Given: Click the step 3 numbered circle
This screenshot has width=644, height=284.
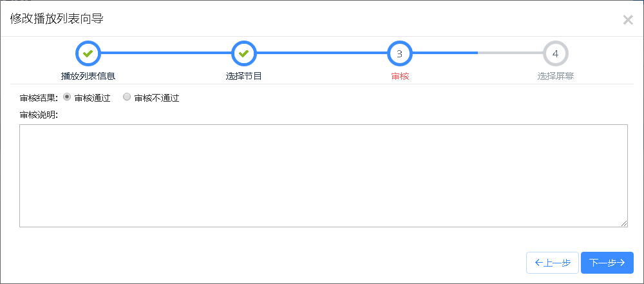Looking at the screenshot, I should click(x=399, y=53).
